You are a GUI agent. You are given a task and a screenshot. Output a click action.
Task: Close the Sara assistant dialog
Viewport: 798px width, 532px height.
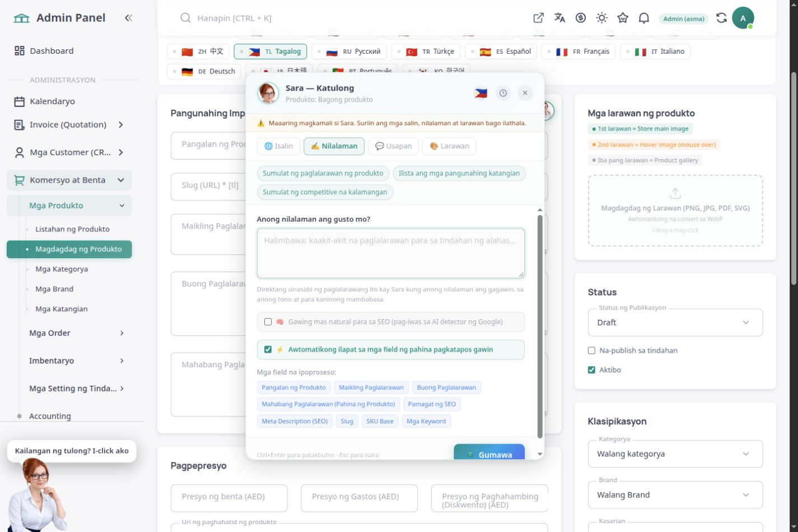(525, 93)
